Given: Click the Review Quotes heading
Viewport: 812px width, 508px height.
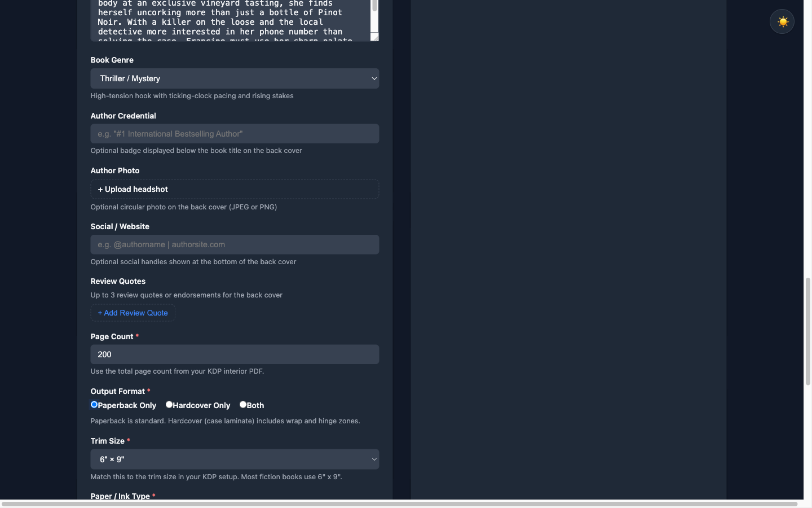Looking at the screenshot, I should click(118, 281).
